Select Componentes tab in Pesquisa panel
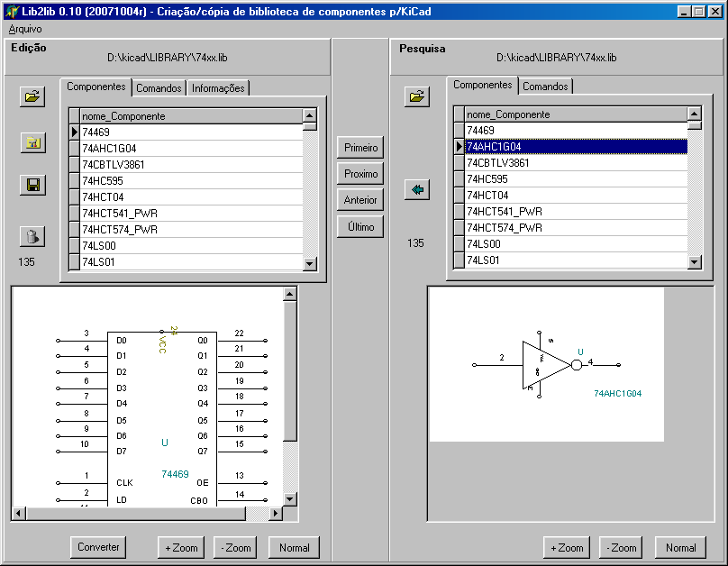The image size is (728, 566). [482, 85]
